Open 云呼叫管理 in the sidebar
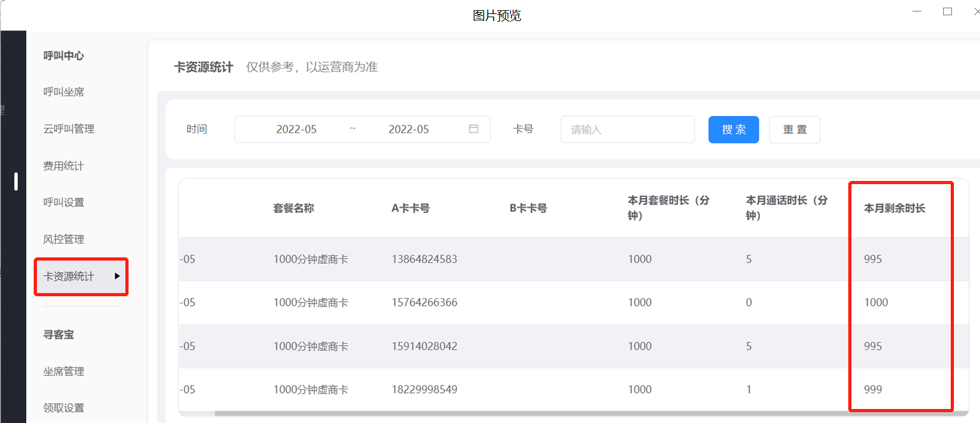This screenshot has height=423, width=980. coord(69,129)
